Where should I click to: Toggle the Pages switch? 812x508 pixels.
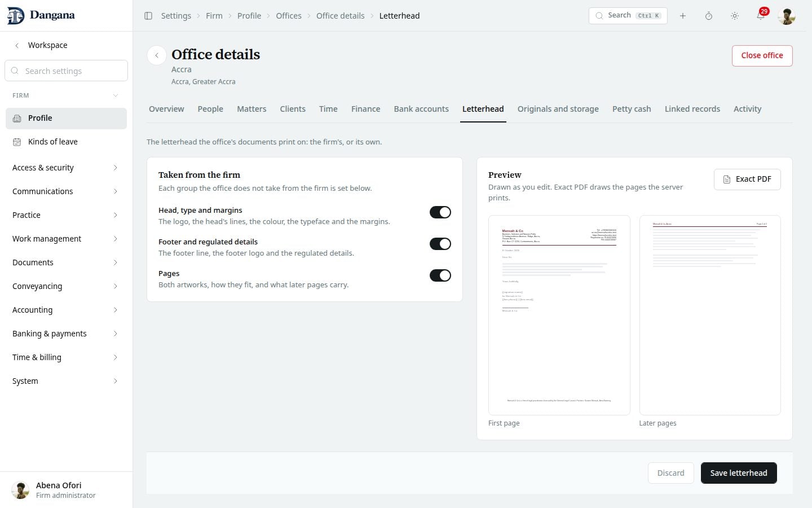[x=440, y=275]
